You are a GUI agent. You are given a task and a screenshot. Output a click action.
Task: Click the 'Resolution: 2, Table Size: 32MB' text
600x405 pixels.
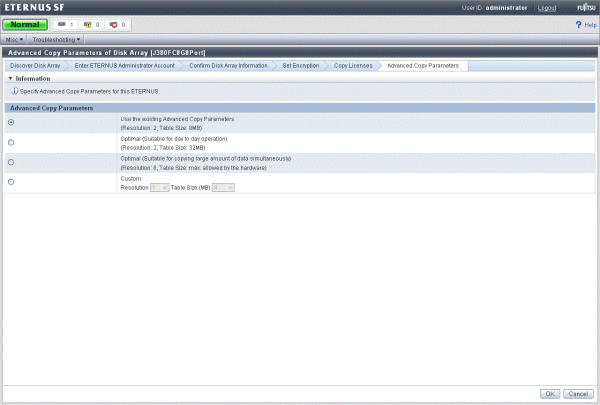163,148
